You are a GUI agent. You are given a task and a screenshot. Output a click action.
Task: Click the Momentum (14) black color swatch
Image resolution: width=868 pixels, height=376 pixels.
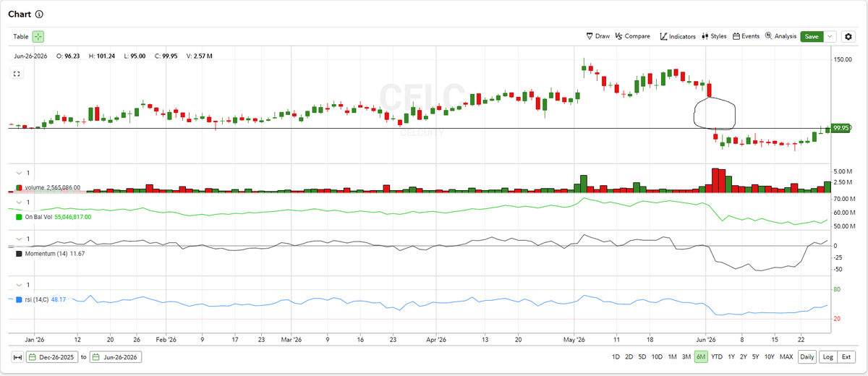(20, 254)
